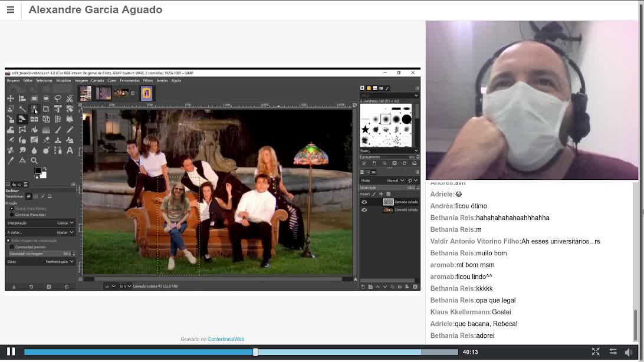The height and width of the screenshot is (362, 644).
Task: Create a new layer in layers panel
Action: (363, 287)
